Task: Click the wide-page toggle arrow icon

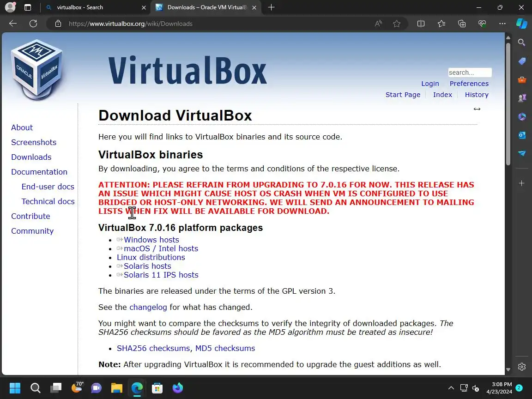Action: click(477, 109)
